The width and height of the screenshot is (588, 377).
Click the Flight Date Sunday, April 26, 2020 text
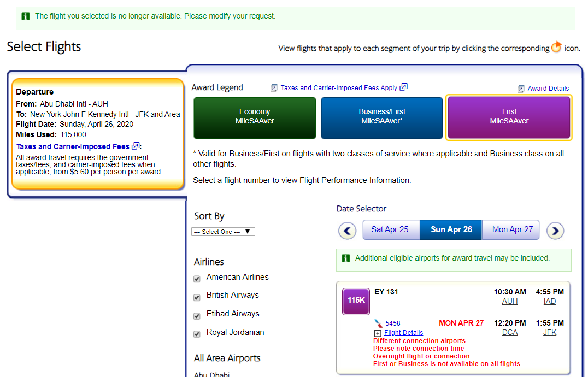coord(75,125)
